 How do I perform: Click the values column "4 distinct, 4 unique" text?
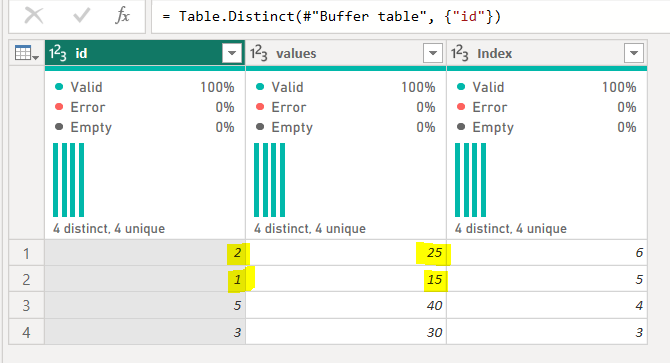coord(310,228)
